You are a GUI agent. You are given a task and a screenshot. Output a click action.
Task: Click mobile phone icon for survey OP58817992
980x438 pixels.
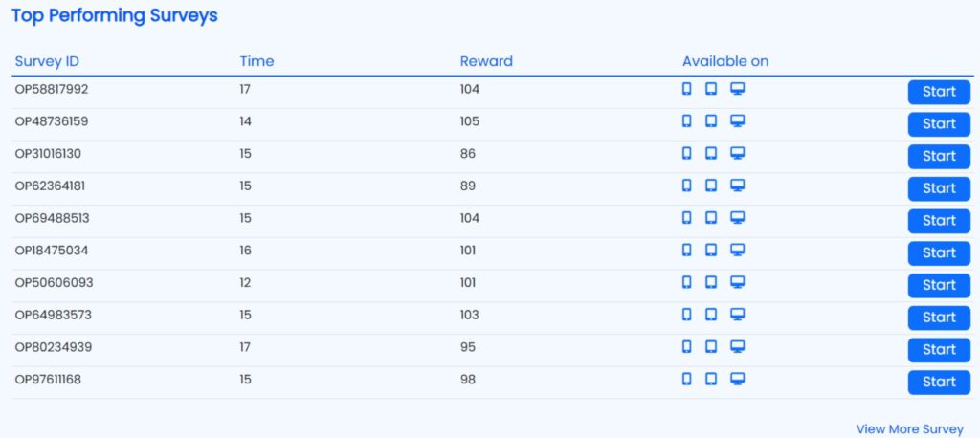tap(686, 89)
